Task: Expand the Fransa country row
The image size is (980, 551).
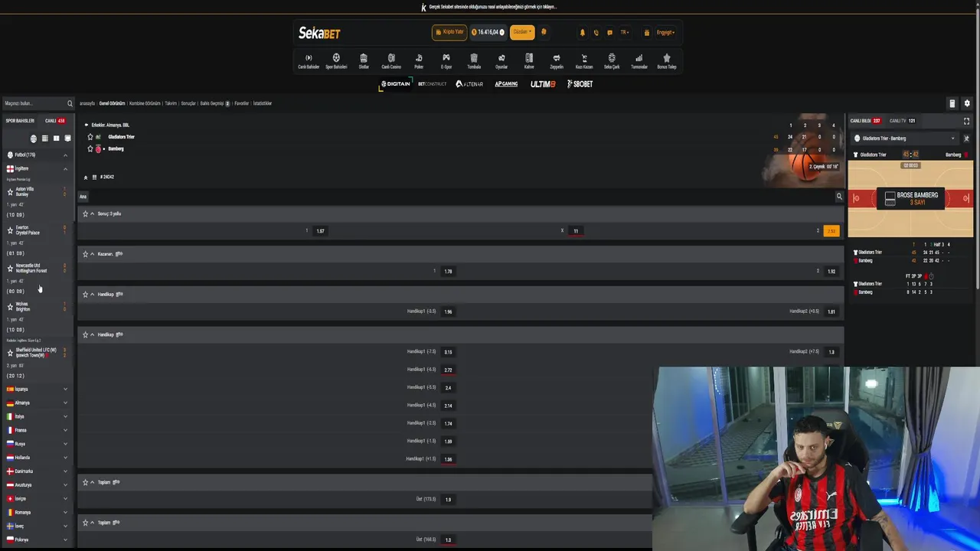Action: pyautogui.click(x=37, y=431)
